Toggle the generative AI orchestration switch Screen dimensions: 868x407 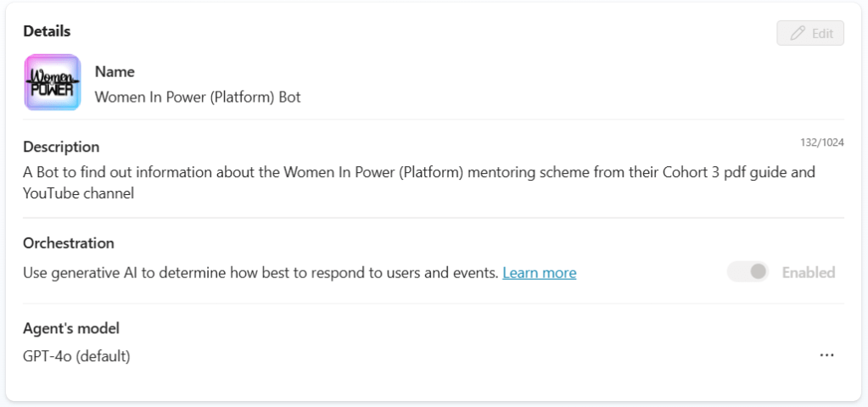point(748,272)
